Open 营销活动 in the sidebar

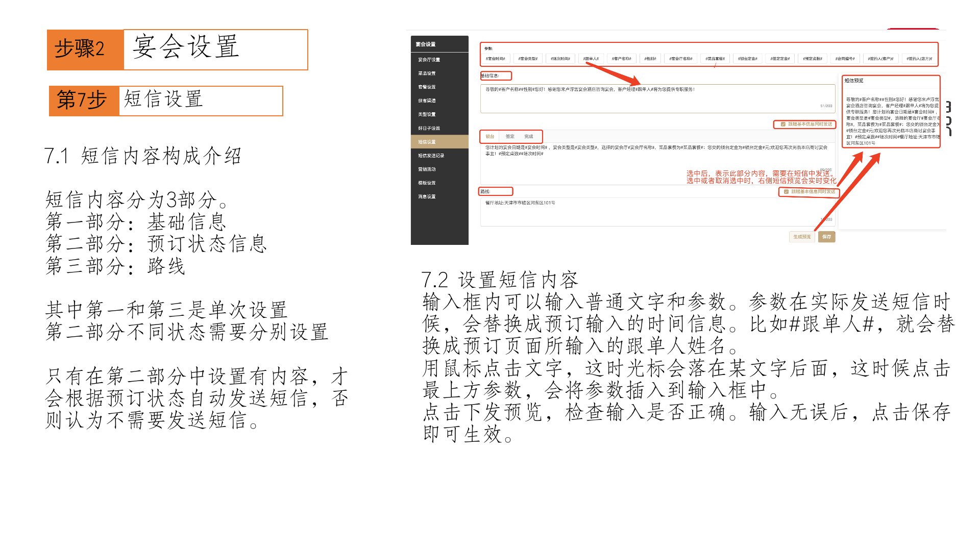(427, 169)
